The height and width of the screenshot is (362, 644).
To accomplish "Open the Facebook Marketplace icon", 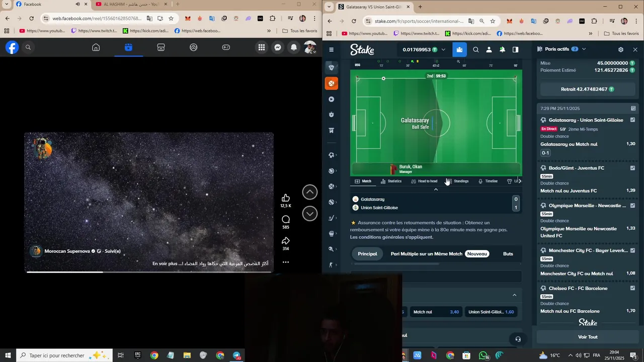I will (161, 47).
